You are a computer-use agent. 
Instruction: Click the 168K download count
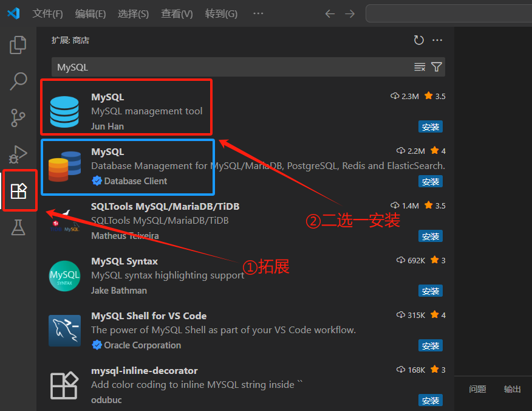(411, 370)
